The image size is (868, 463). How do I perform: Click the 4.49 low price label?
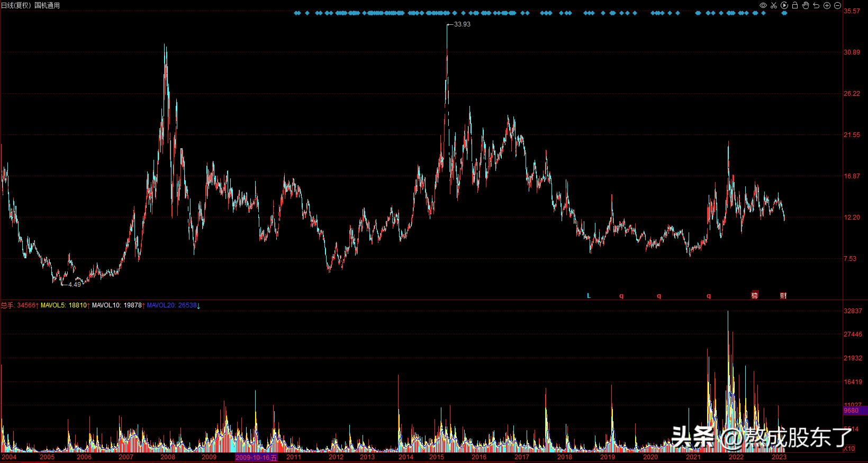75,285
